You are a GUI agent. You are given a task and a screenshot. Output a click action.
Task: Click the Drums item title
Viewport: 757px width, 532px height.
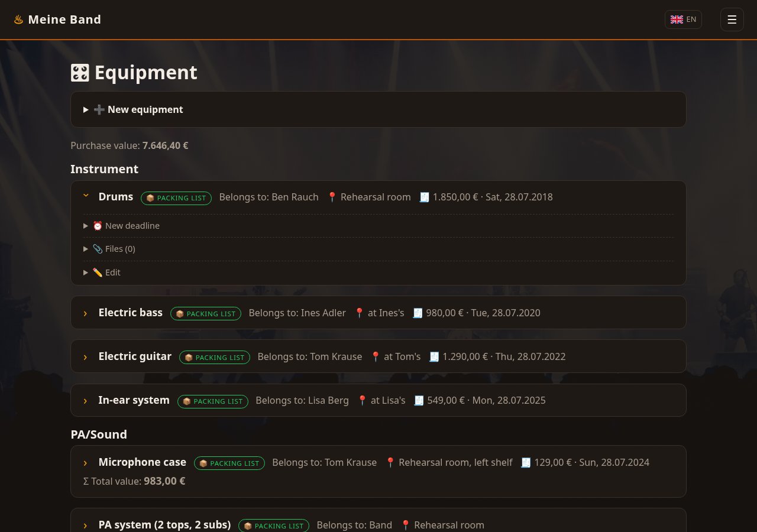click(116, 197)
